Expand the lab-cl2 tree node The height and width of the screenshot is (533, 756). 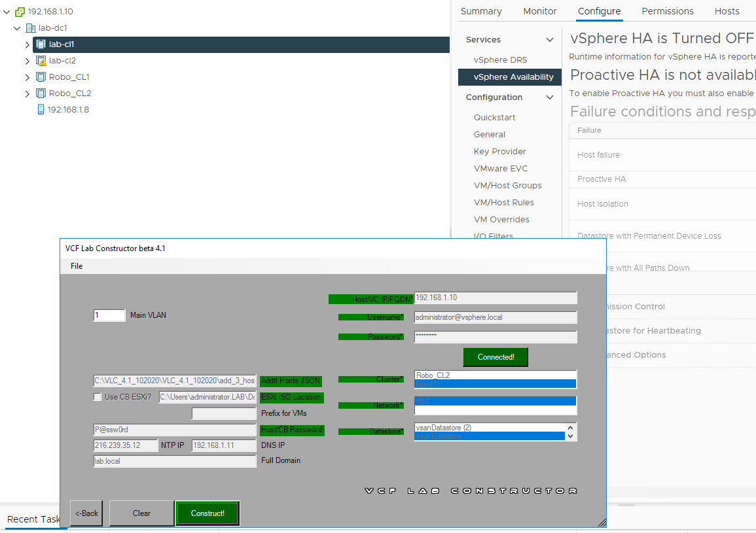coord(27,61)
